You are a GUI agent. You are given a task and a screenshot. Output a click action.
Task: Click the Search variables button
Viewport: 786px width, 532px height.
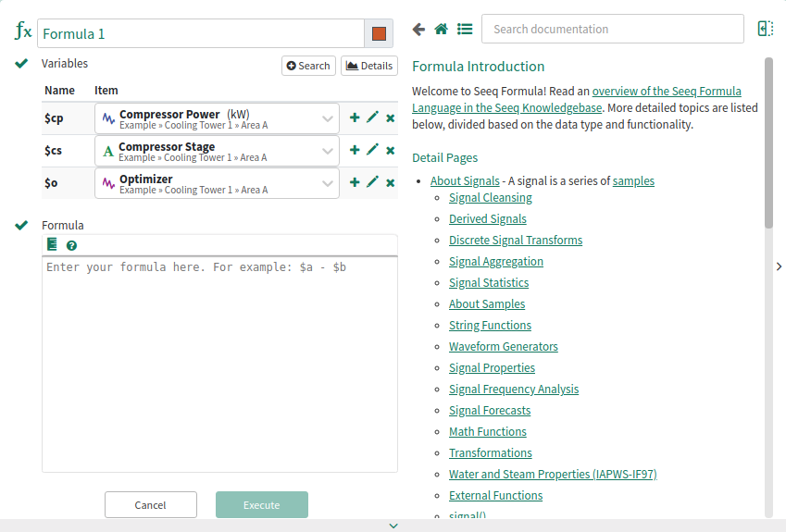[308, 66]
